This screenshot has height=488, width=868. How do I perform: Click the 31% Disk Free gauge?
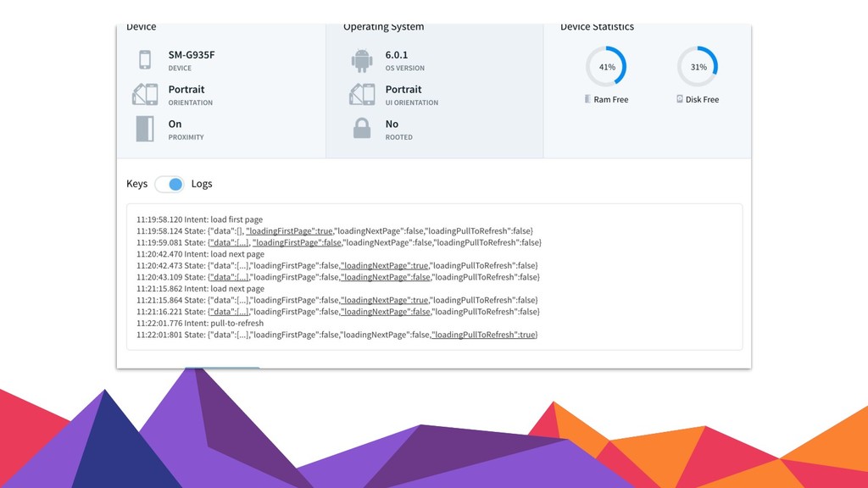[698, 67]
